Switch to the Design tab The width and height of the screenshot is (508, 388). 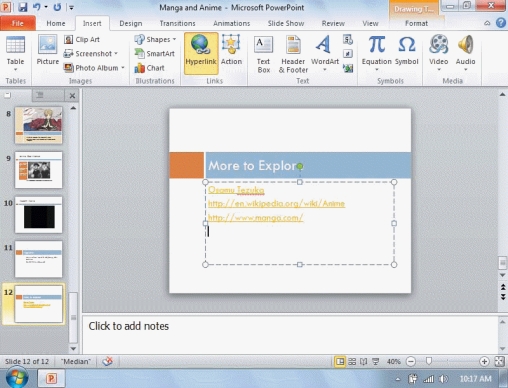tap(131, 23)
